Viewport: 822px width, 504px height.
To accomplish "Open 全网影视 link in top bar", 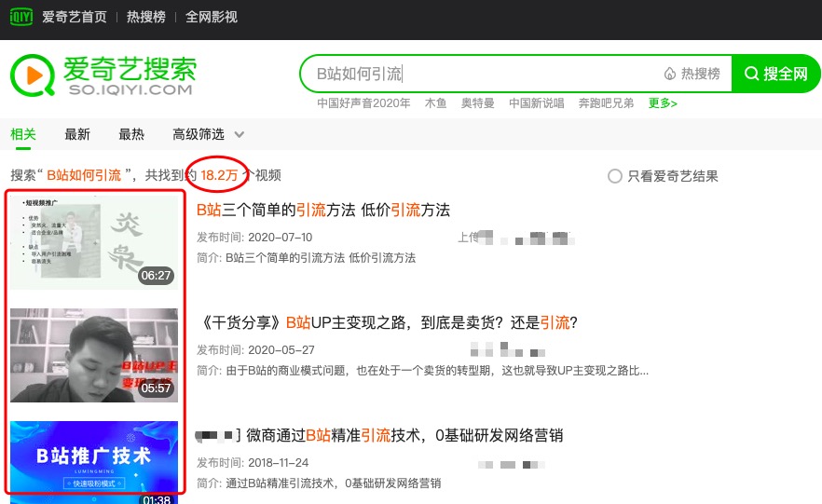I will click(x=212, y=17).
